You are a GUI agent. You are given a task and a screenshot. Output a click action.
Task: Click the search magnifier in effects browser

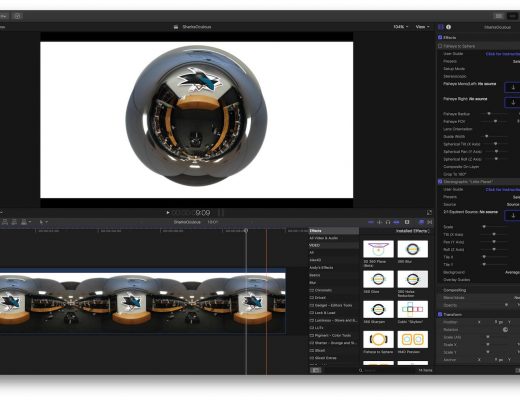coord(361,370)
